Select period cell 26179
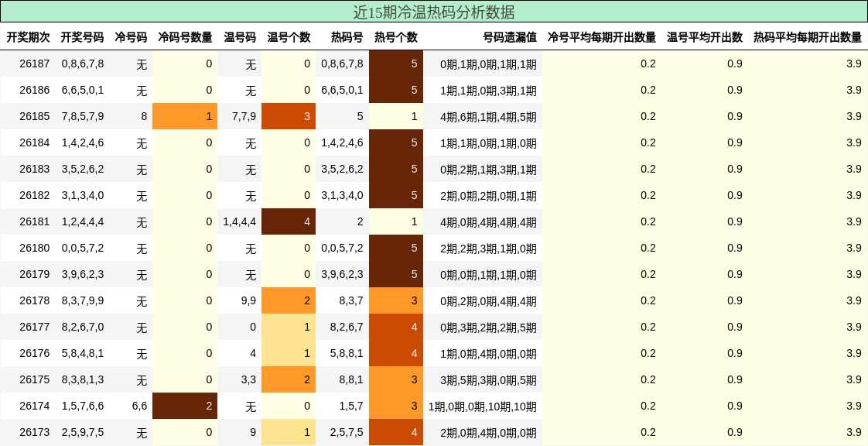868x446 pixels. pyautogui.click(x=34, y=274)
